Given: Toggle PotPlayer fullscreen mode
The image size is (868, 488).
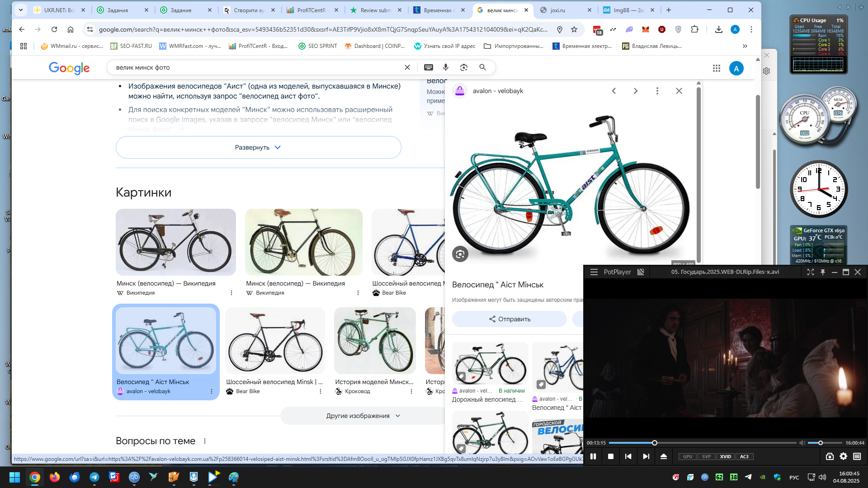Looking at the screenshot, I should point(811,272).
